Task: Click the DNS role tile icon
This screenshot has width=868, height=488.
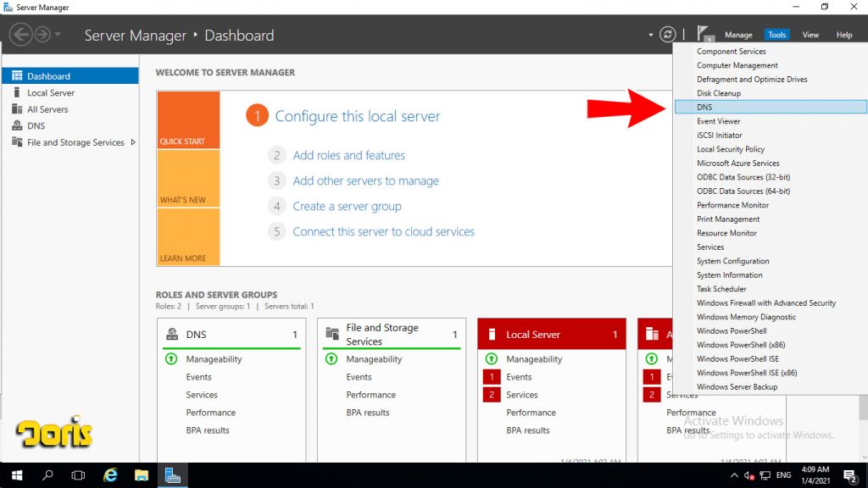Action: click(172, 334)
